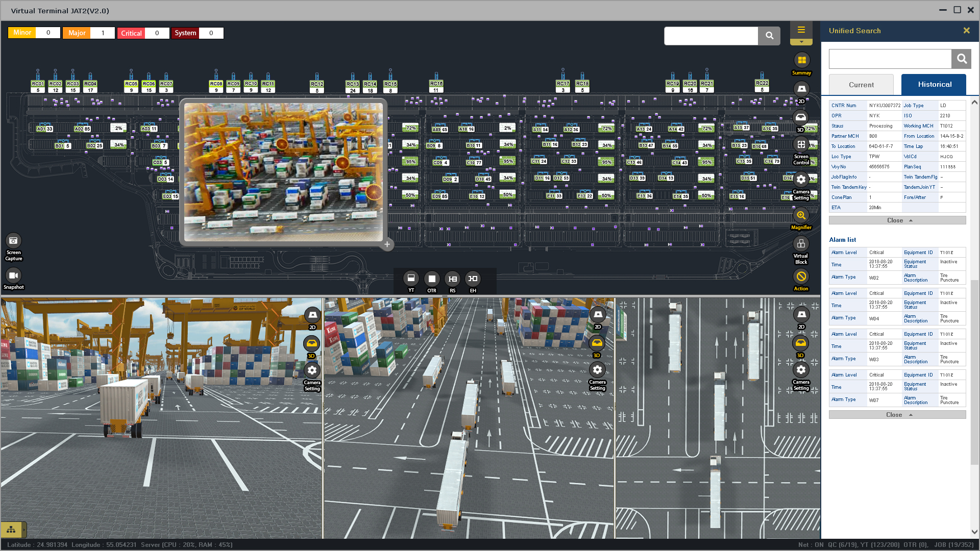
Task: Toggle the YT equipment filter
Action: pos(411,279)
